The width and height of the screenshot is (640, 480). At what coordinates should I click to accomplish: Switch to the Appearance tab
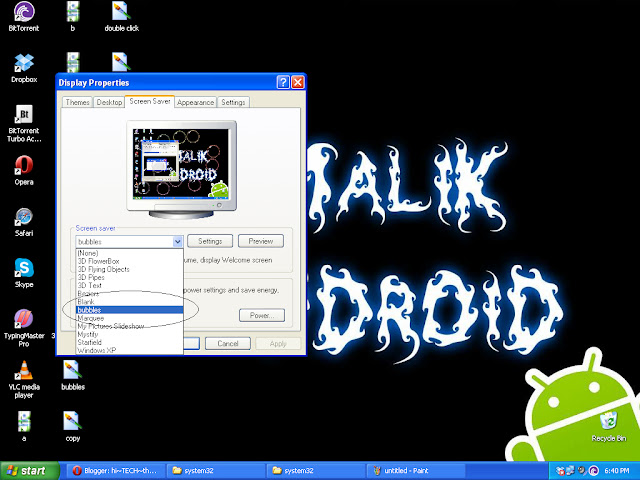196,102
